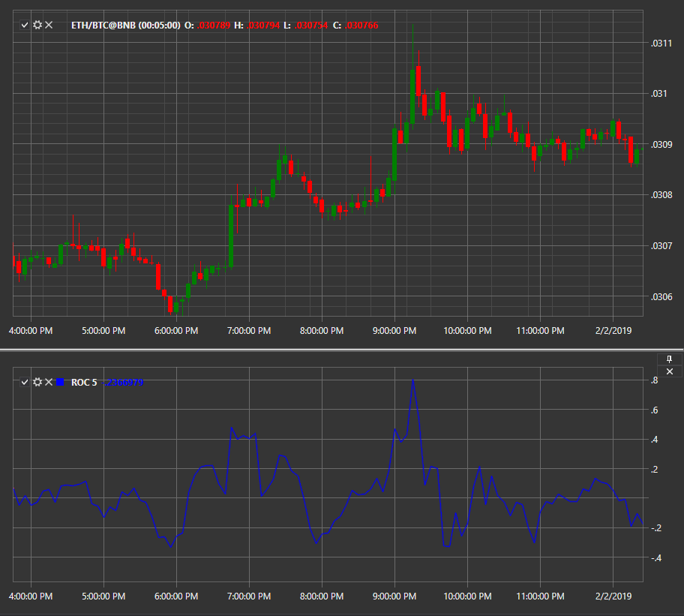The height and width of the screenshot is (616, 684).
Task: Click the ROC 5 indicator label
Action: point(84,383)
